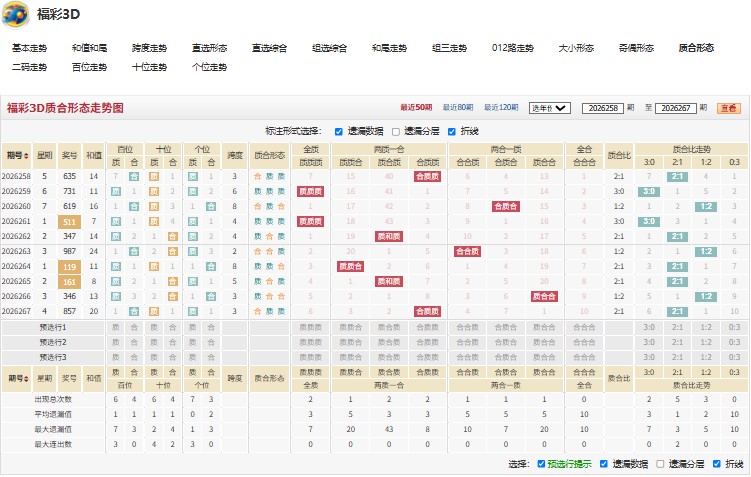Switch to 012路走势 tab
The height and width of the screenshot is (477, 751).
[x=512, y=48]
